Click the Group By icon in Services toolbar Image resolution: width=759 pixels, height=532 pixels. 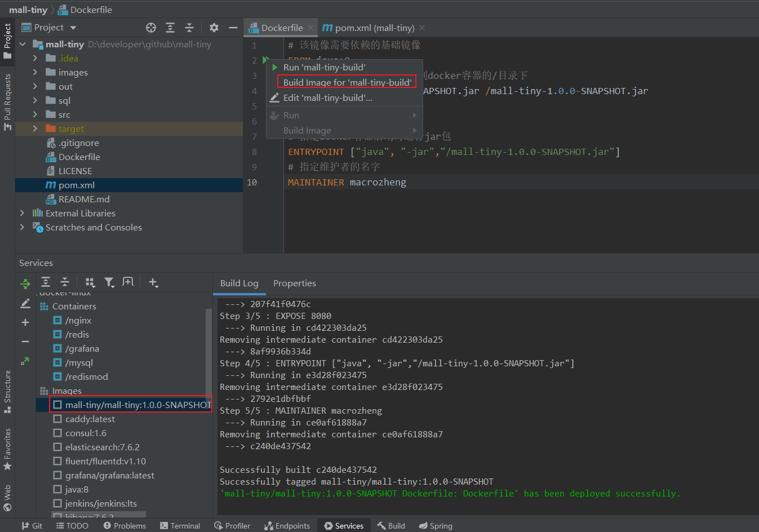[90, 282]
